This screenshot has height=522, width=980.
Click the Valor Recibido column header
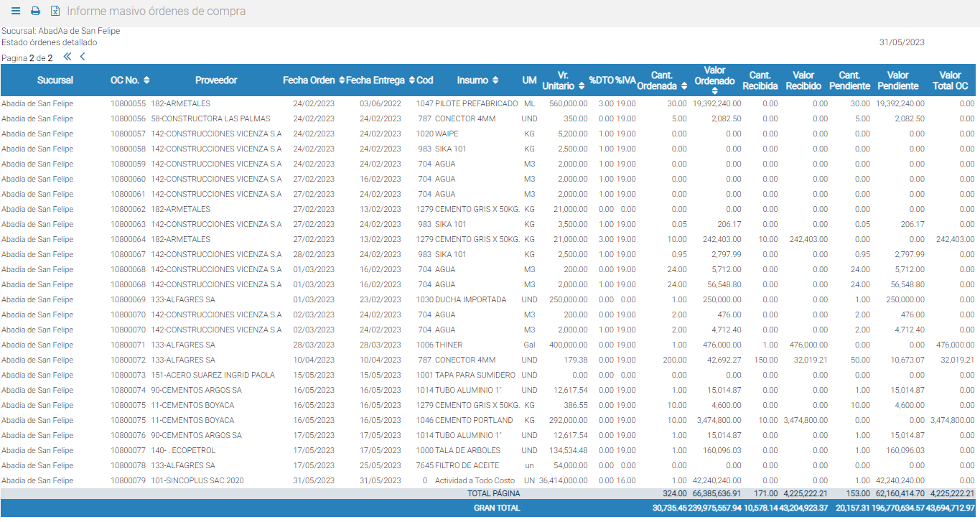803,80
